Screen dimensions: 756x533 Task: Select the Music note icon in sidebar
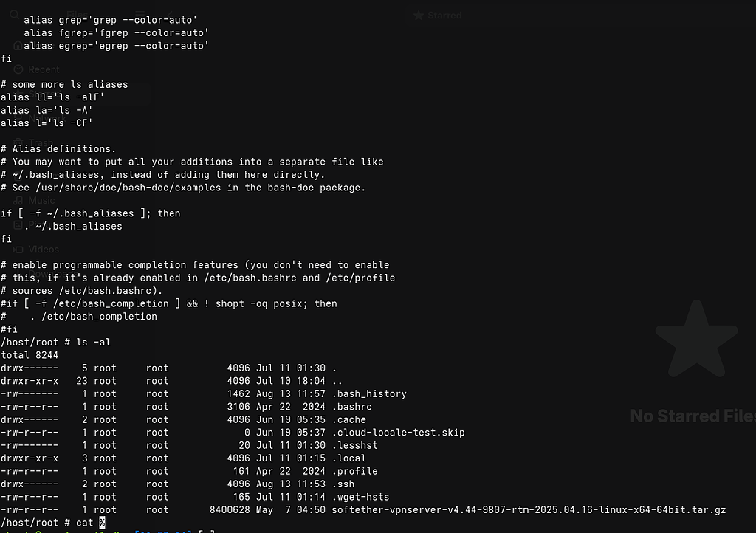point(18,200)
